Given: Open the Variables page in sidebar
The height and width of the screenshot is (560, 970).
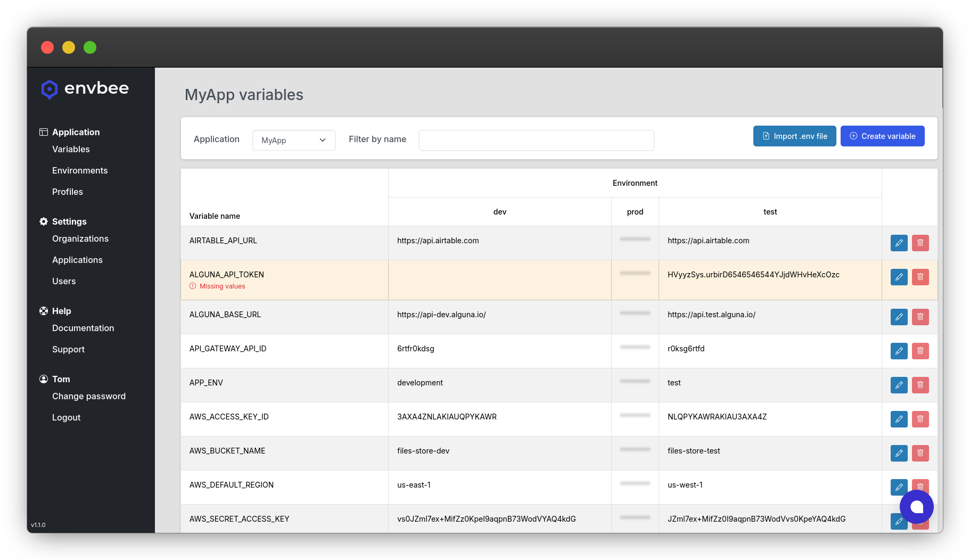Looking at the screenshot, I should 71,149.
